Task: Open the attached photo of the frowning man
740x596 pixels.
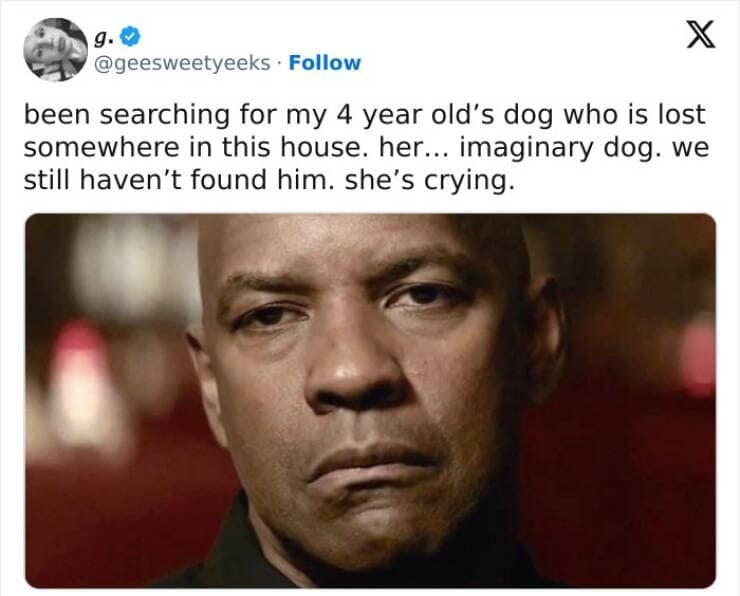Action: pos(370,401)
